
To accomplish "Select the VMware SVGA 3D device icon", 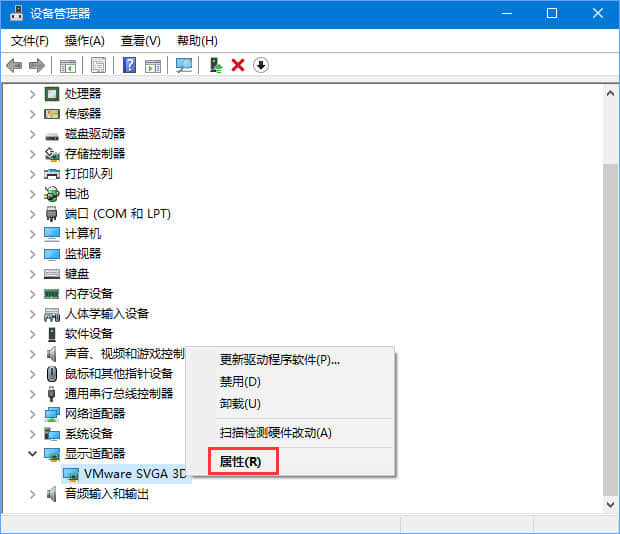I will point(72,474).
